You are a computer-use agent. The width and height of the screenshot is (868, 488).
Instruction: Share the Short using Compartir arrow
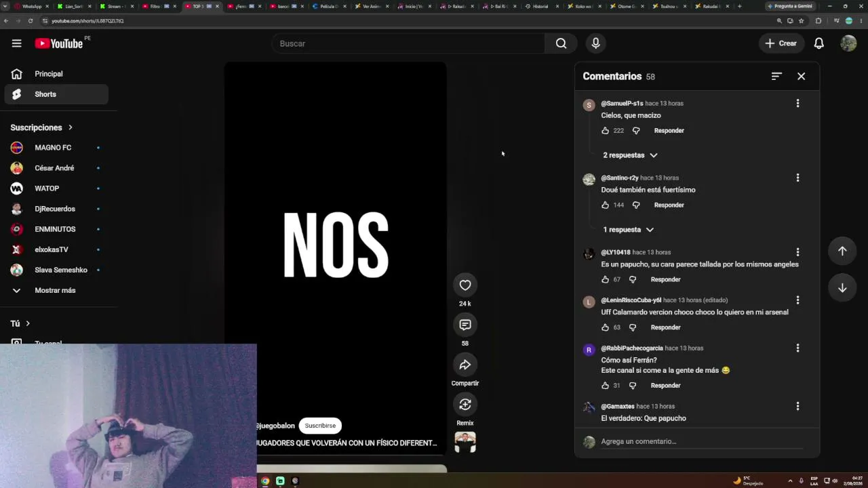point(465,365)
